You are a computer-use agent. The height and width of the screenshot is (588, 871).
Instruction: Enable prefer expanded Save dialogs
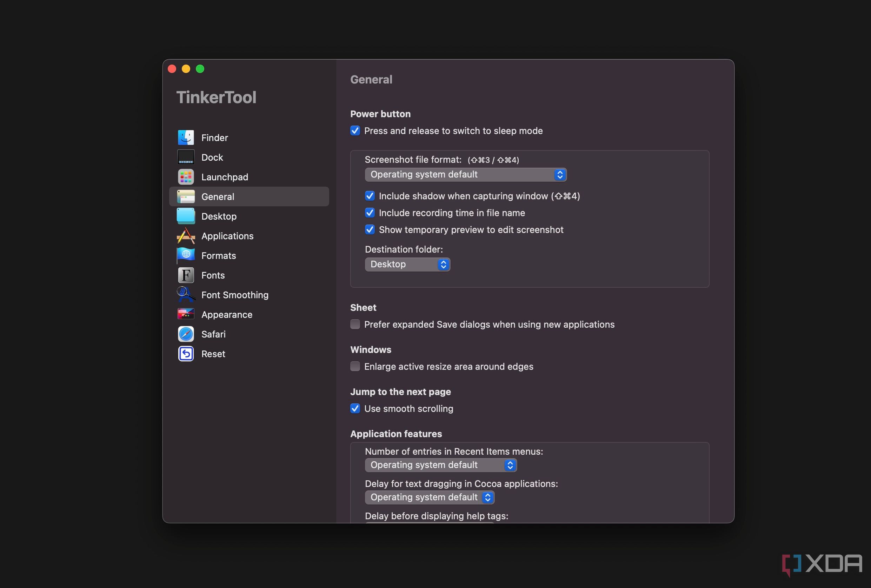click(355, 324)
